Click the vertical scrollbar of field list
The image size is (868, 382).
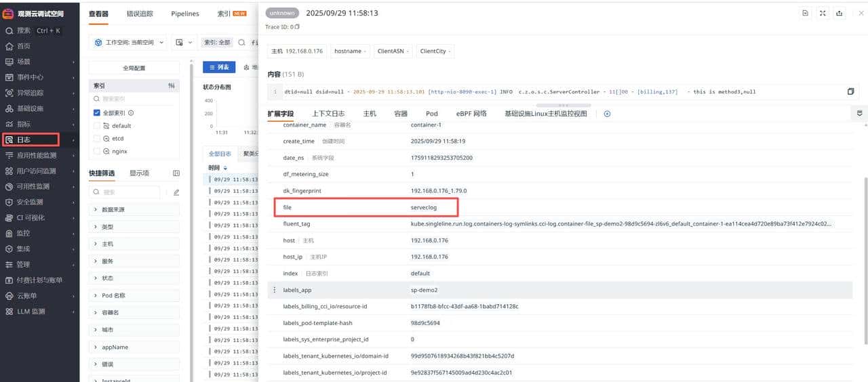tap(865, 261)
